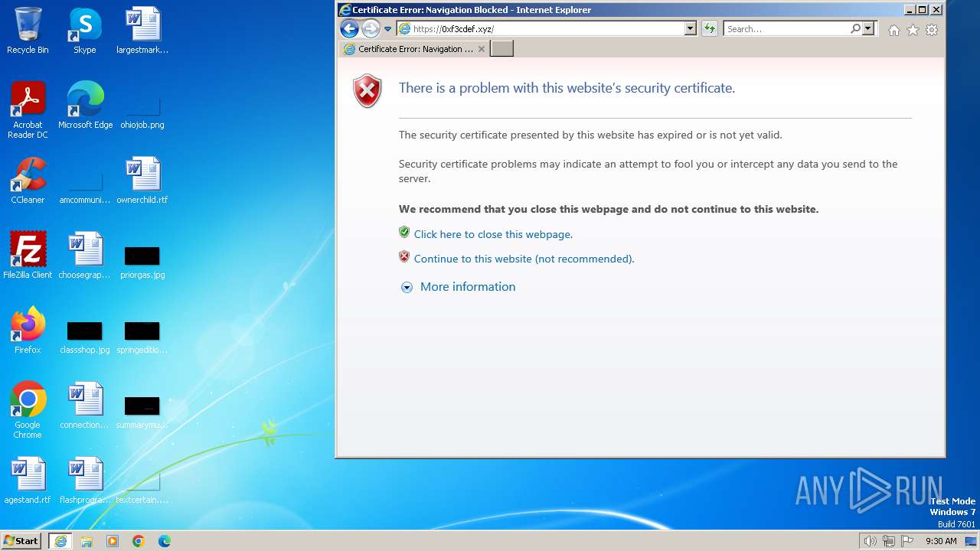Open a new blank tab

[x=501, y=49]
